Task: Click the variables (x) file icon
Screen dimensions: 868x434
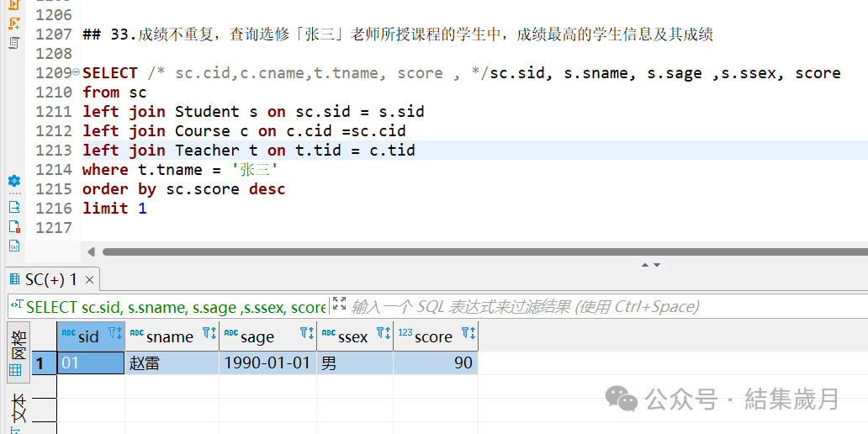Action: (x=14, y=246)
